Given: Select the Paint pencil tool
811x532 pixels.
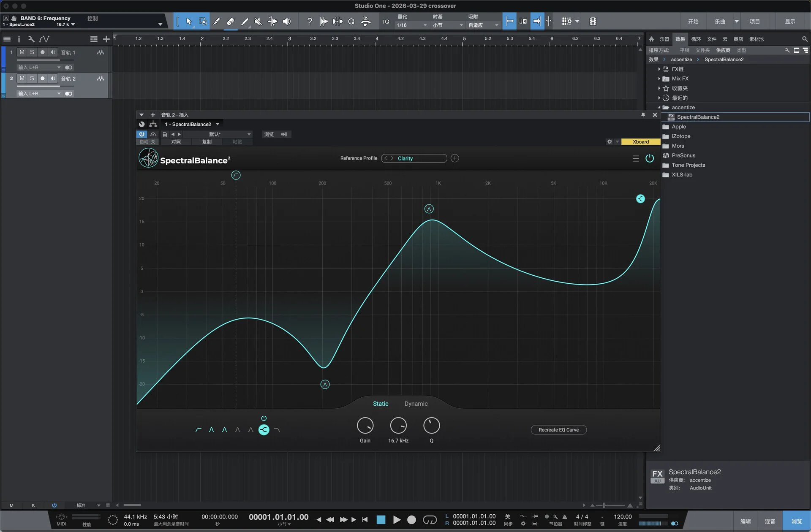Looking at the screenshot, I should coord(245,22).
